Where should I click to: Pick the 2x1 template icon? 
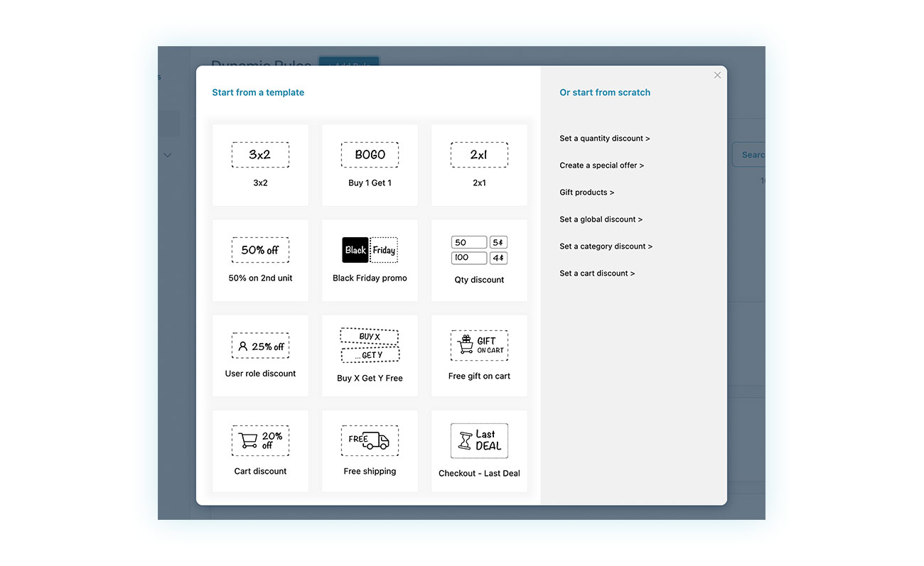pyautogui.click(x=479, y=155)
